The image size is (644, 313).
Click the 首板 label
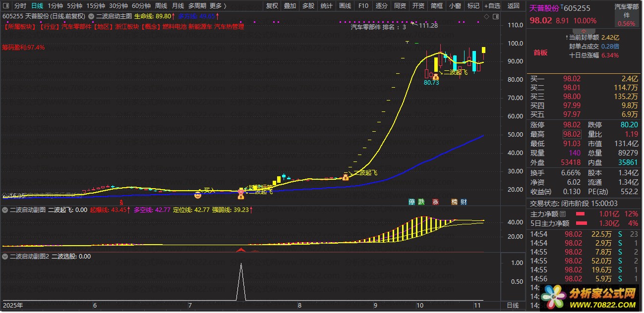(540, 52)
